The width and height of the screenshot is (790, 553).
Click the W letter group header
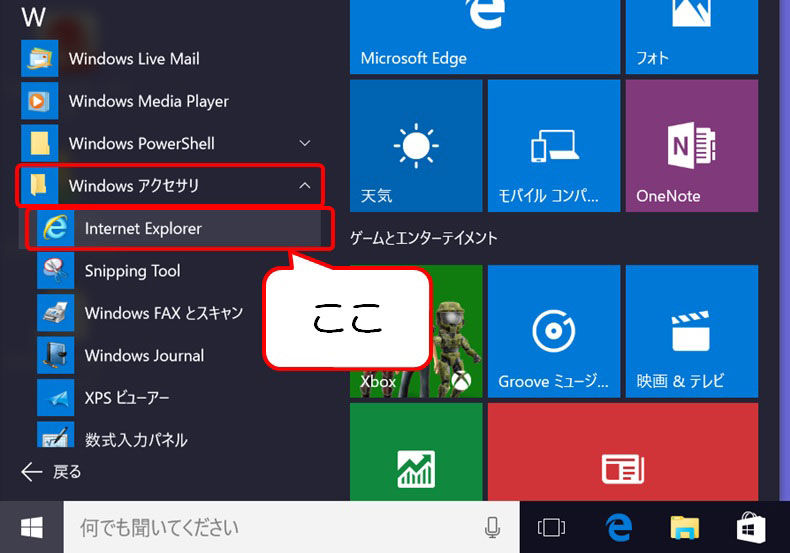pyautogui.click(x=33, y=18)
